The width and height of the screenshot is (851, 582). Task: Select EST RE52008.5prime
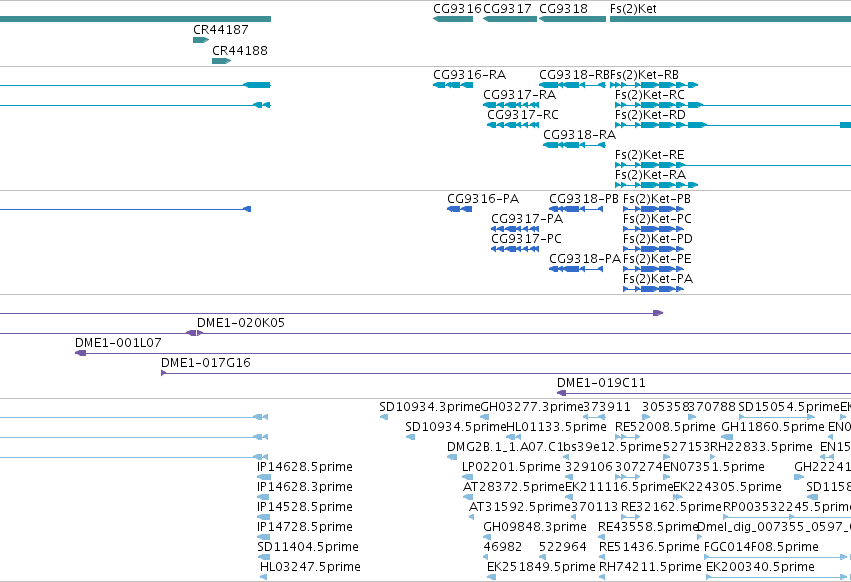click(x=627, y=437)
